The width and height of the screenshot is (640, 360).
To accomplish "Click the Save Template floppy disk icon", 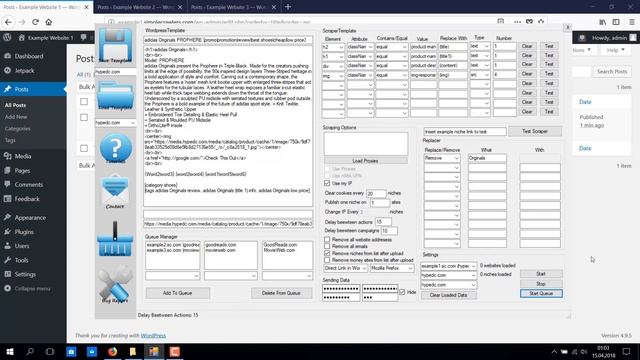I will [116, 45].
